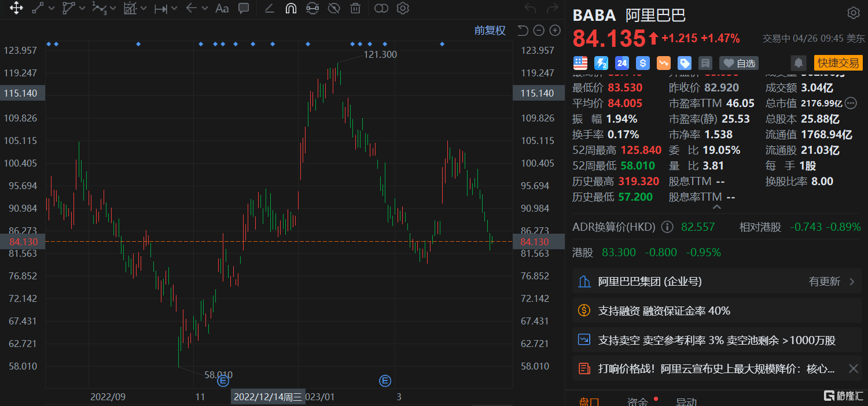Open stock panel settings gear

853,13
